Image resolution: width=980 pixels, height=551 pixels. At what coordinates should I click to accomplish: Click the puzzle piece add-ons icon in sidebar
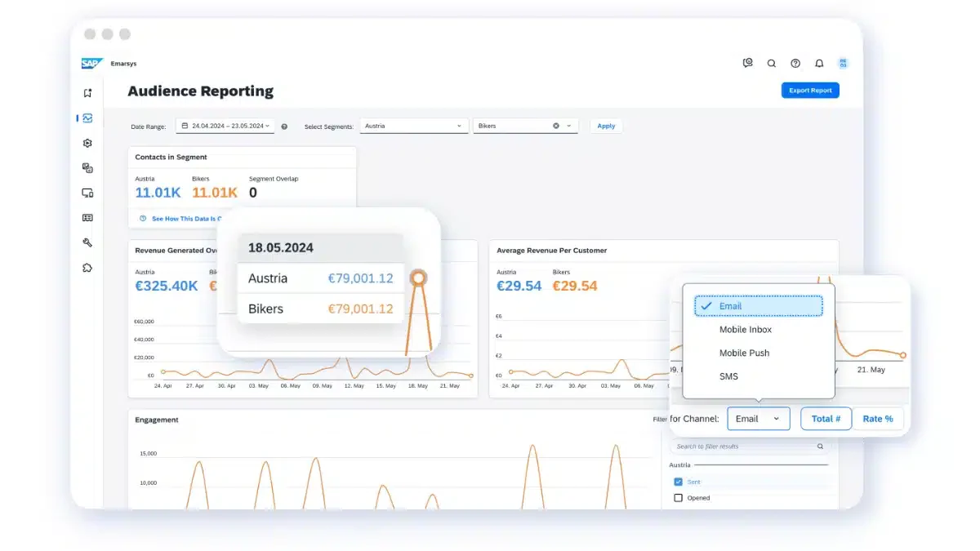point(87,268)
